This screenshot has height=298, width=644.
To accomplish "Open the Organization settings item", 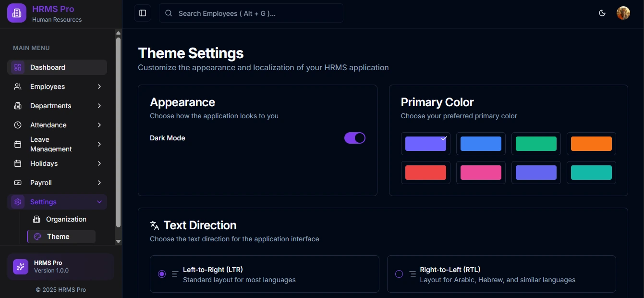I will pyautogui.click(x=66, y=219).
